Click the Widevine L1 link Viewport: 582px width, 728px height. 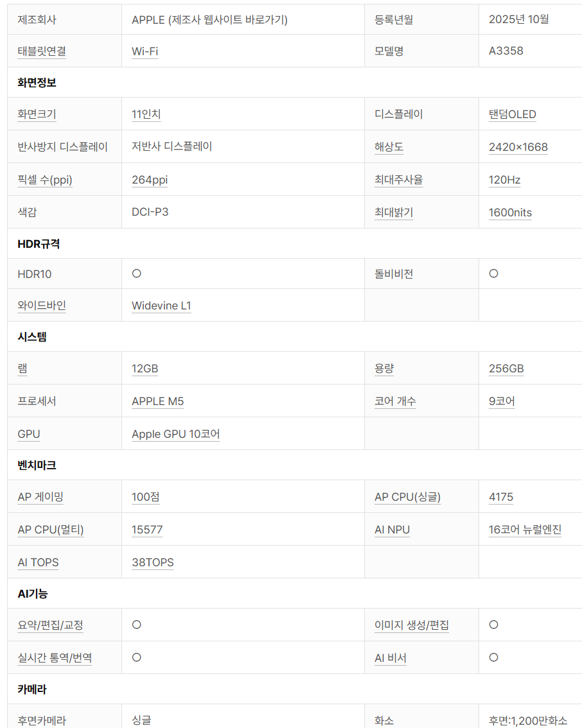click(161, 306)
